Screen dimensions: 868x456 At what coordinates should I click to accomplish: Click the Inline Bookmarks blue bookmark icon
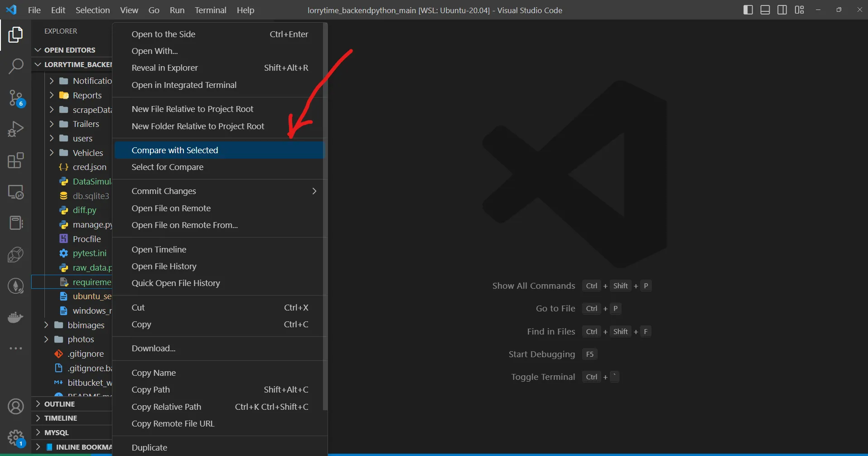pyautogui.click(x=49, y=447)
